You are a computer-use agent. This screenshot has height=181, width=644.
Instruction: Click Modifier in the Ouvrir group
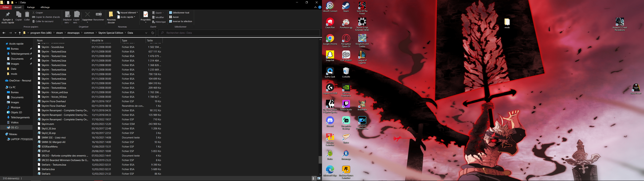[x=158, y=17]
